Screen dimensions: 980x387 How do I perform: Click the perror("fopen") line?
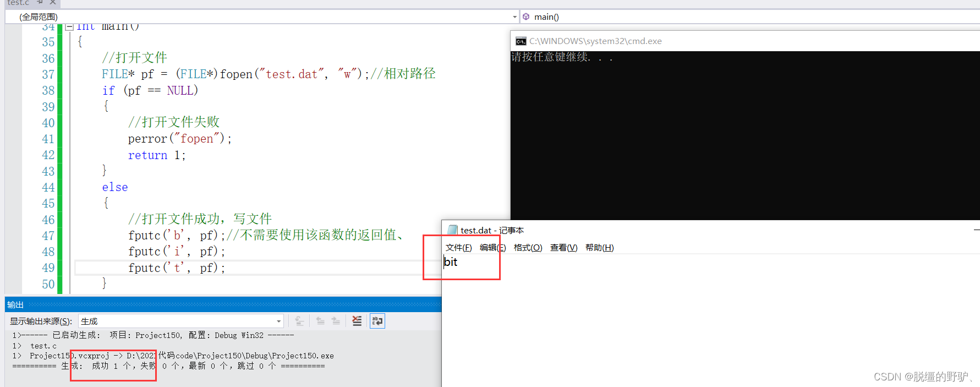[180, 139]
